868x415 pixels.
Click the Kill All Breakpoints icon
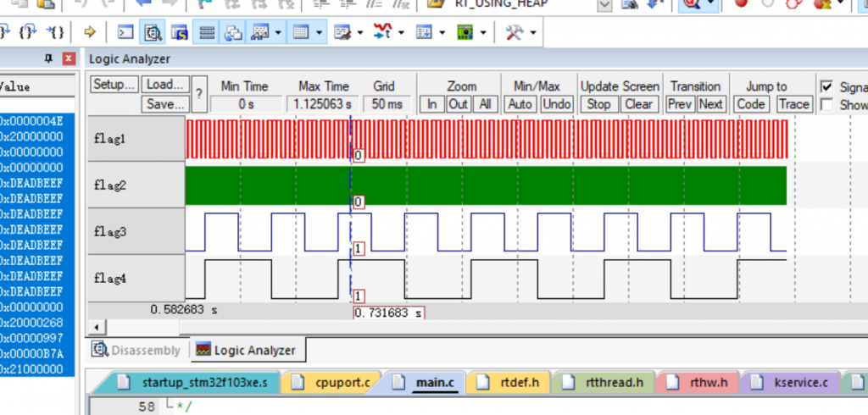coord(821,4)
